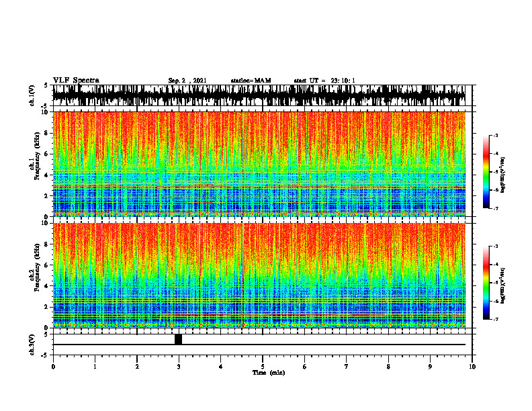
Task: Click the "8" kHz tick on ch.2 frequency axis
Action: click(x=48, y=244)
